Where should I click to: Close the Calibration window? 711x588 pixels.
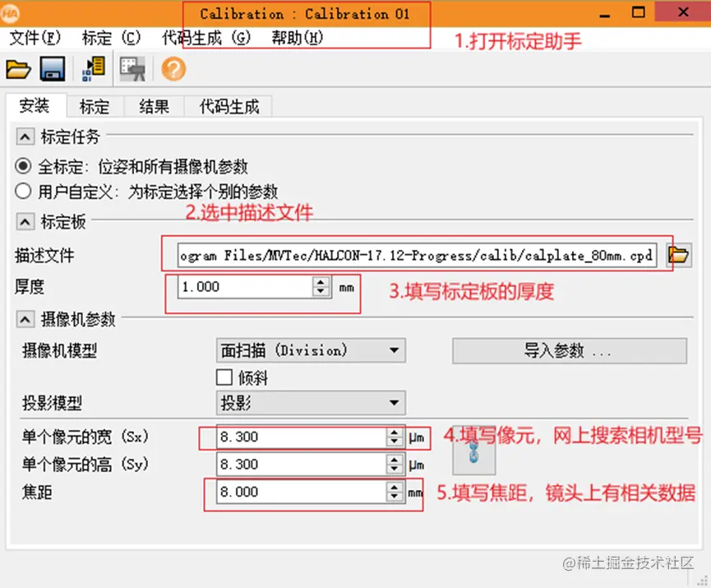683,12
